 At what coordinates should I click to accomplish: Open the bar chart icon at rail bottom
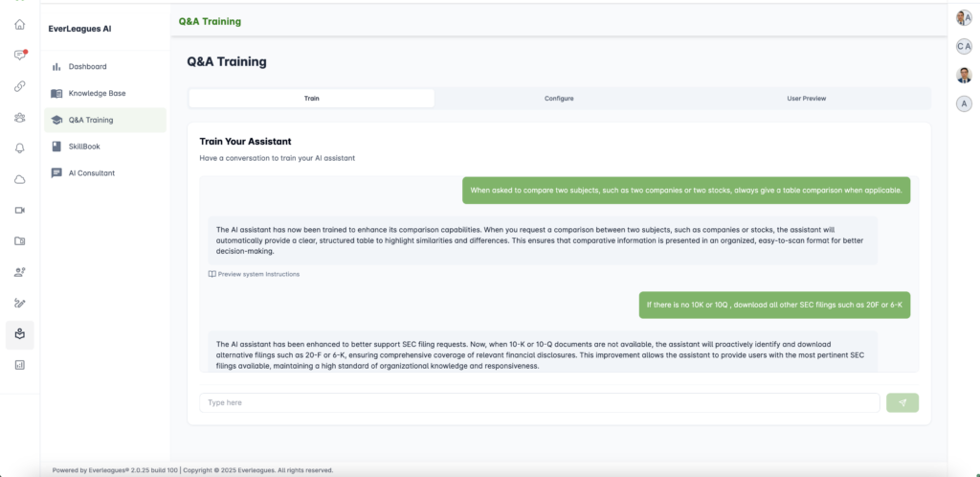point(19,365)
